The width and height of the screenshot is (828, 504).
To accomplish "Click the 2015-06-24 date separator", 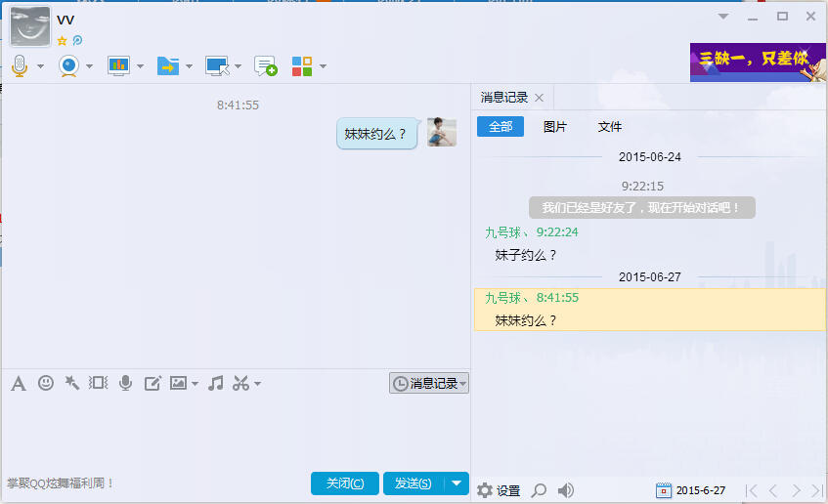I will (x=649, y=156).
